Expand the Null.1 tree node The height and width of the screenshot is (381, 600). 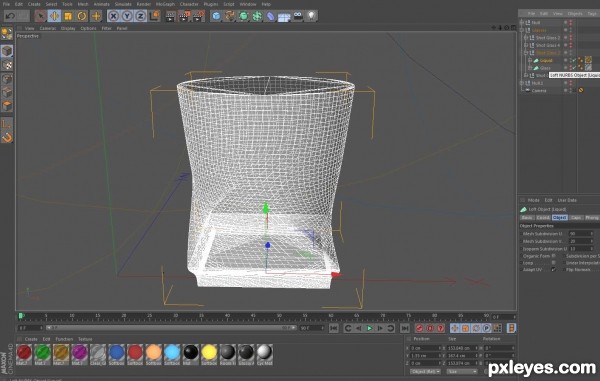[522, 83]
